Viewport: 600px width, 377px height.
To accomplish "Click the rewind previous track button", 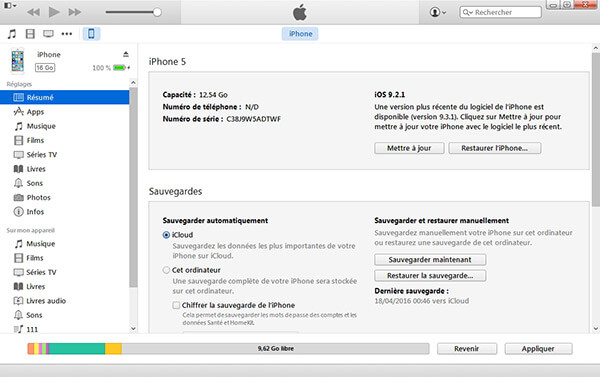I will click(x=34, y=12).
